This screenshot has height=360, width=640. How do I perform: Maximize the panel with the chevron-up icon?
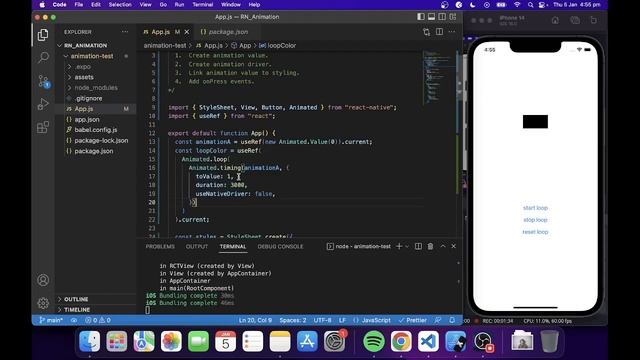point(442,246)
